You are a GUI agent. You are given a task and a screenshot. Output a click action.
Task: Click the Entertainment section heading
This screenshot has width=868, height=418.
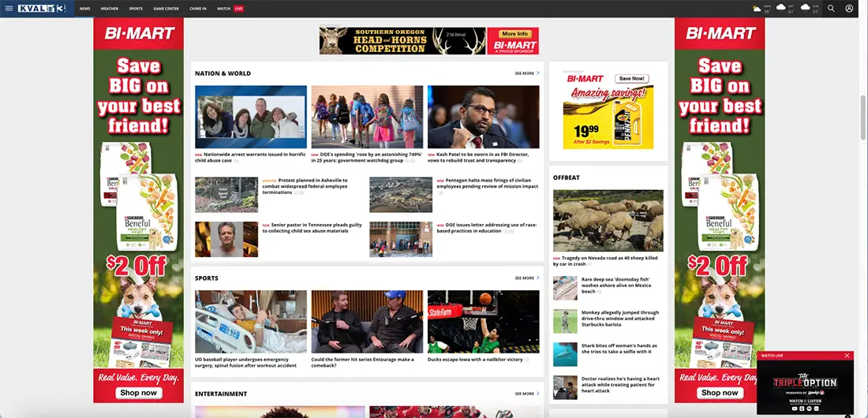pos(221,394)
